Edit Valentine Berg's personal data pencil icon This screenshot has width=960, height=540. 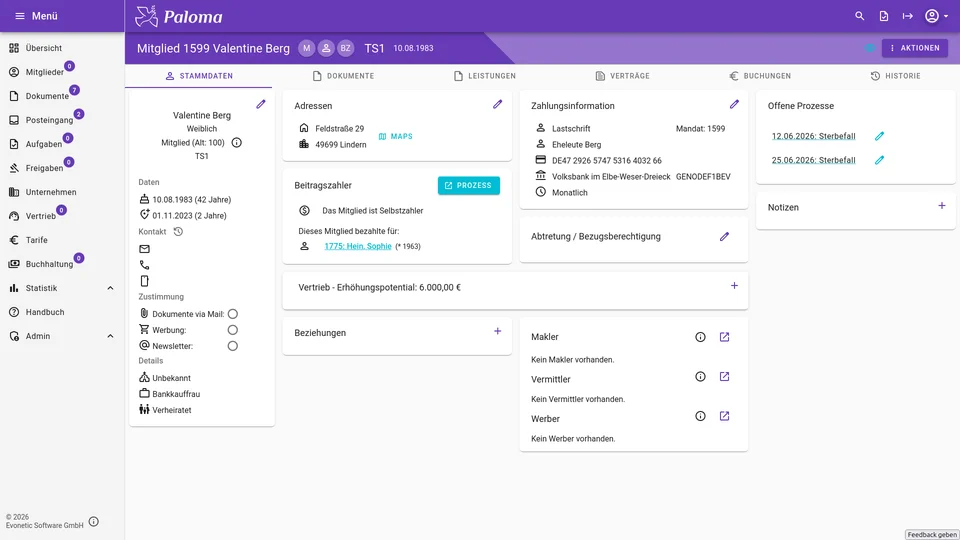pyautogui.click(x=261, y=104)
